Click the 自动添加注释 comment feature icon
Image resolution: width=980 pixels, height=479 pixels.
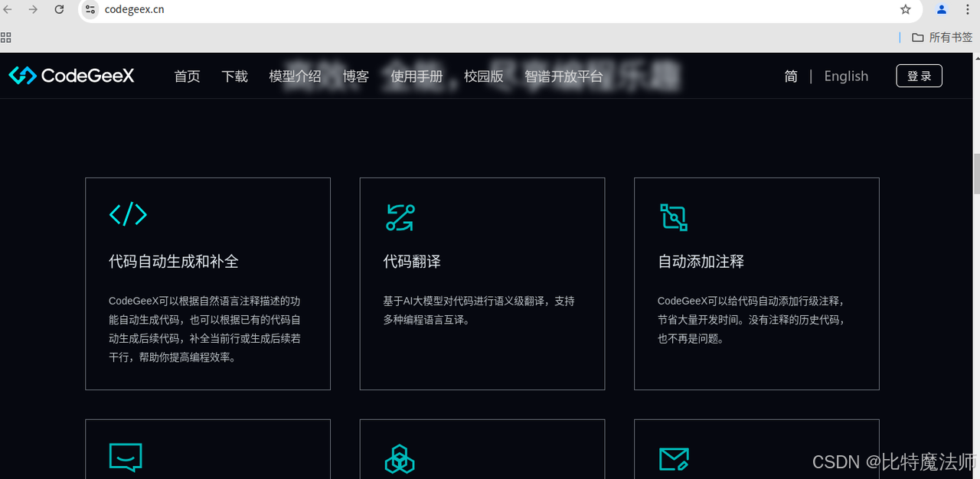coord(674,217)
